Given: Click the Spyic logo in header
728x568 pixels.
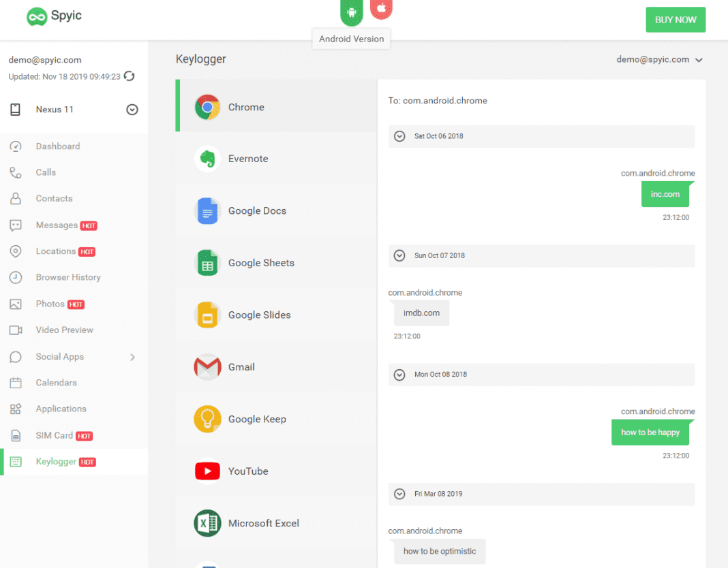Looking at the screenshot, I should 55,16.
